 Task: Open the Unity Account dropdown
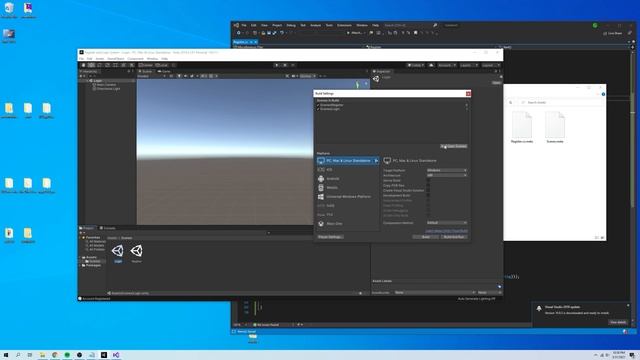pyautogui.click(x=447, y=65)
